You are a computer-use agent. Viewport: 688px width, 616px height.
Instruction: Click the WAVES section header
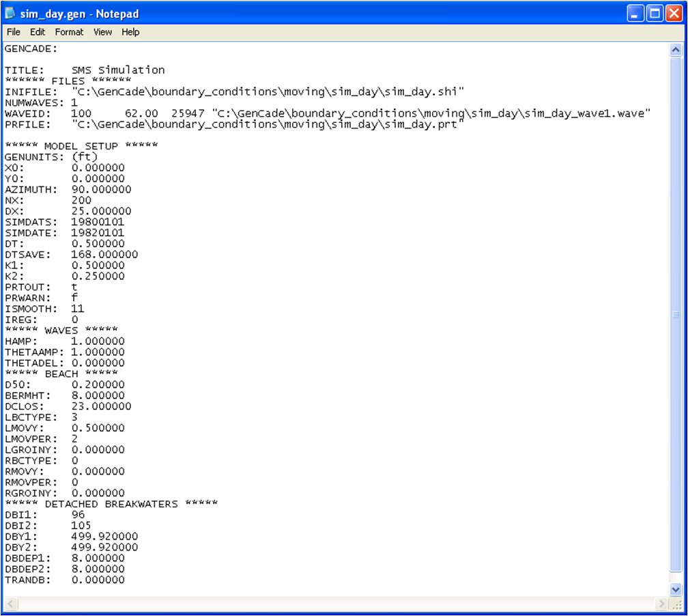coord(61,330)
